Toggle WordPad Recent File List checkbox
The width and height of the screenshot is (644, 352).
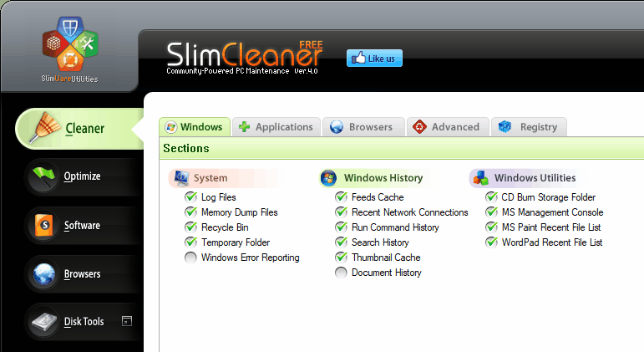pyautogui.click(x=492, y=242)
